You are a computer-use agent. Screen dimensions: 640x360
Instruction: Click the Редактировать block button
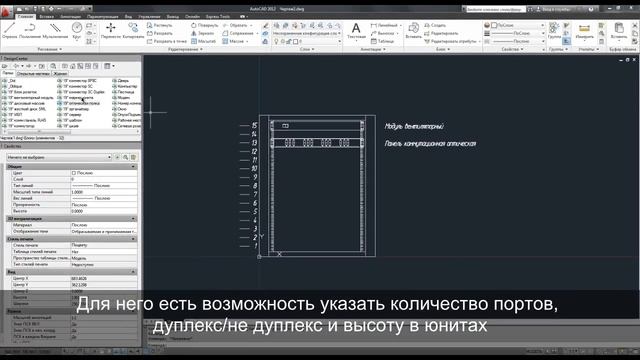441,33
